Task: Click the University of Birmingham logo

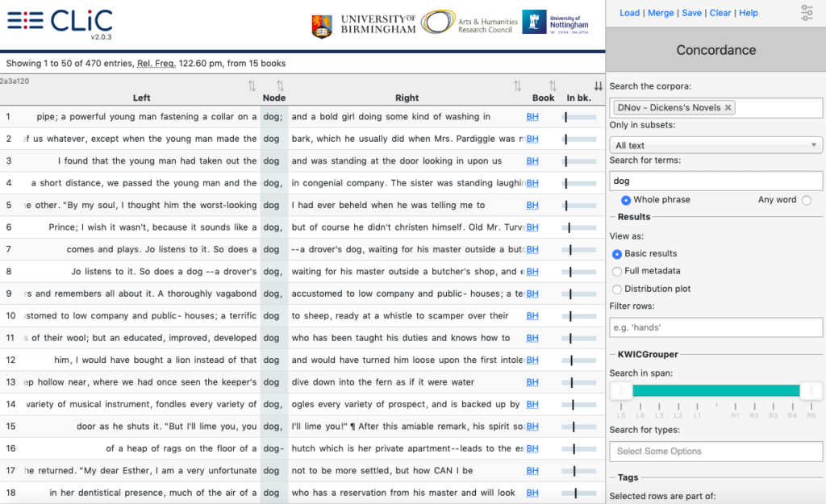Action: [364, 24]
